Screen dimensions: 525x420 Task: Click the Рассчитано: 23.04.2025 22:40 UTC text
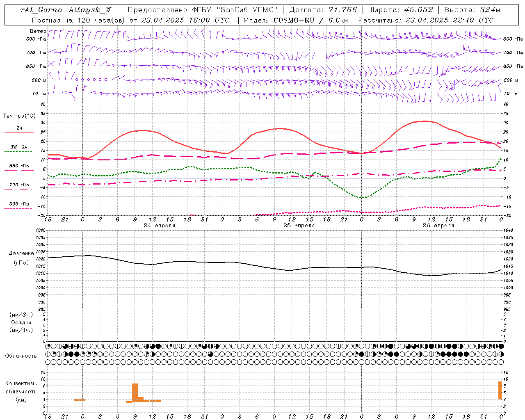[426, 20]
